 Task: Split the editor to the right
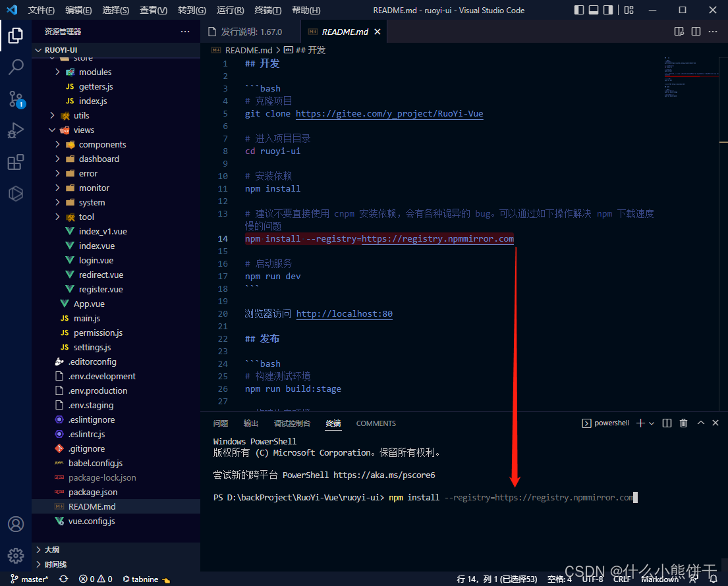pos(696,32)
